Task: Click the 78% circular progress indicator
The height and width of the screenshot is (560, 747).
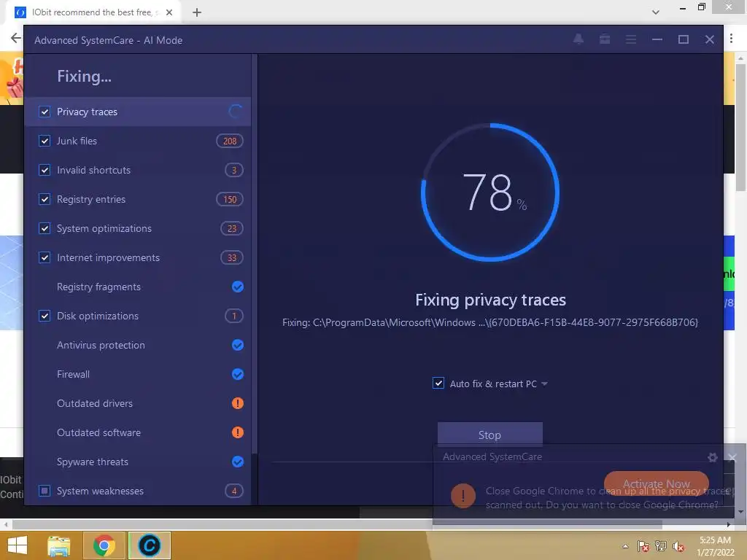Action: click(490, 192)
